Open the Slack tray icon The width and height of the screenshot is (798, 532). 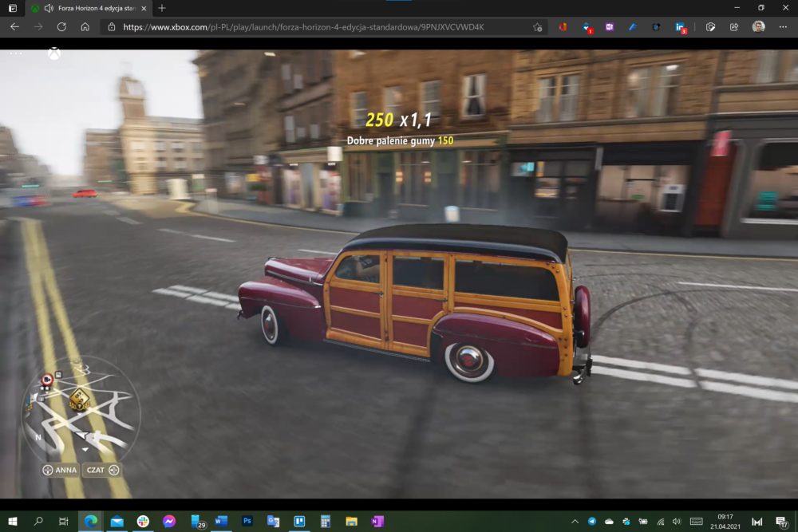coord(626,522)
